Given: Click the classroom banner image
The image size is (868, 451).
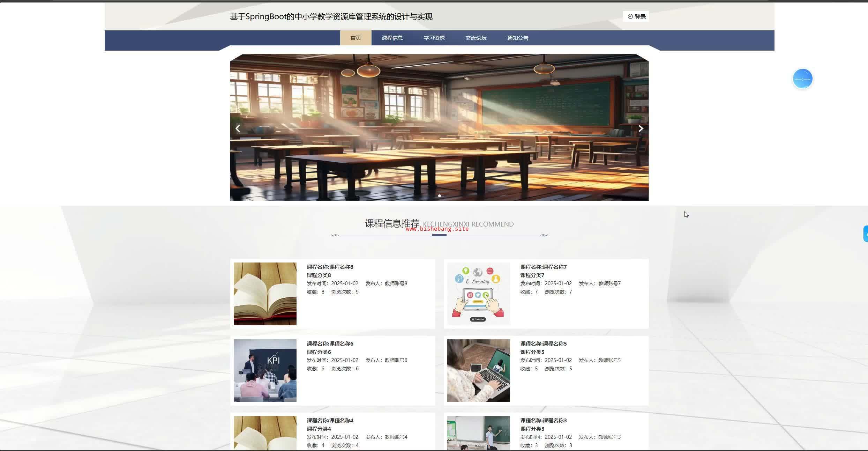Looking at the screenshot, I should [x=439, y=127].
